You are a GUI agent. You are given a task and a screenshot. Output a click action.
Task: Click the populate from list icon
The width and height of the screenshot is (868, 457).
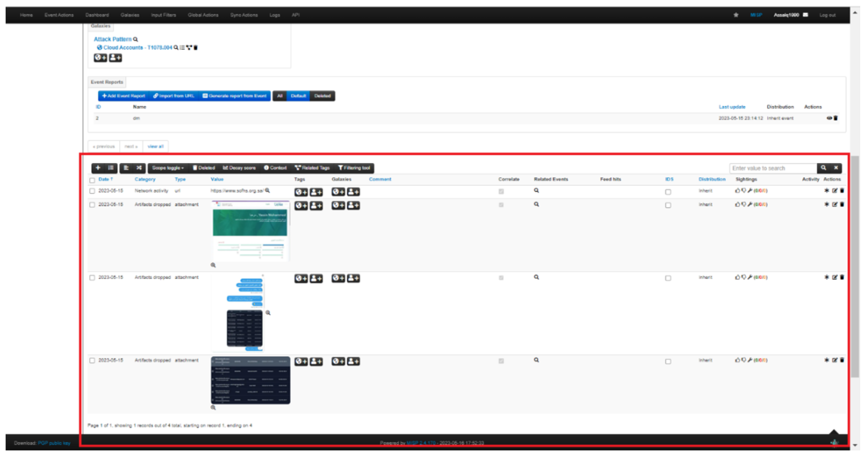point(111,168)
